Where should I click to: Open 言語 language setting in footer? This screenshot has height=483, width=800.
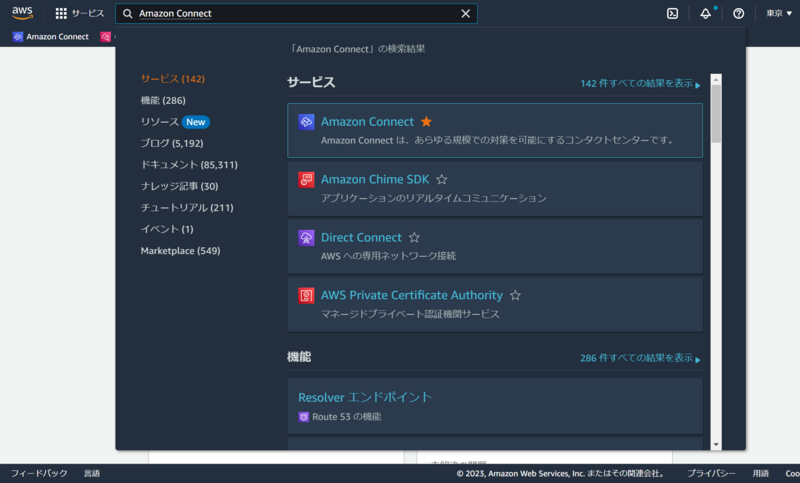(x=92, y=473)
